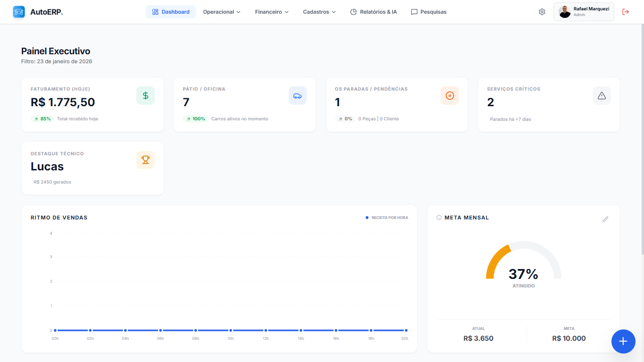The width and height of the screenshot is (644, 362).
Task: Click the pencil icon to edit Meta Mensal
Action: pyautogui.click(x=605, y=219)
